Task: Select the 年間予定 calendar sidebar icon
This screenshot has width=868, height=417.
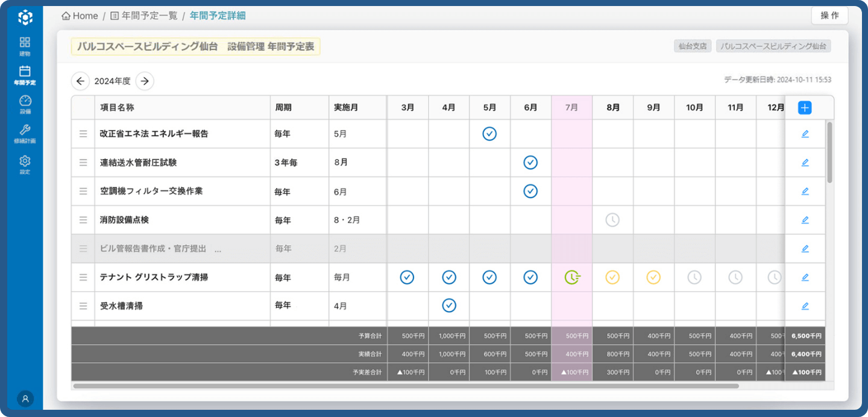Action: (x=25, y=75)
